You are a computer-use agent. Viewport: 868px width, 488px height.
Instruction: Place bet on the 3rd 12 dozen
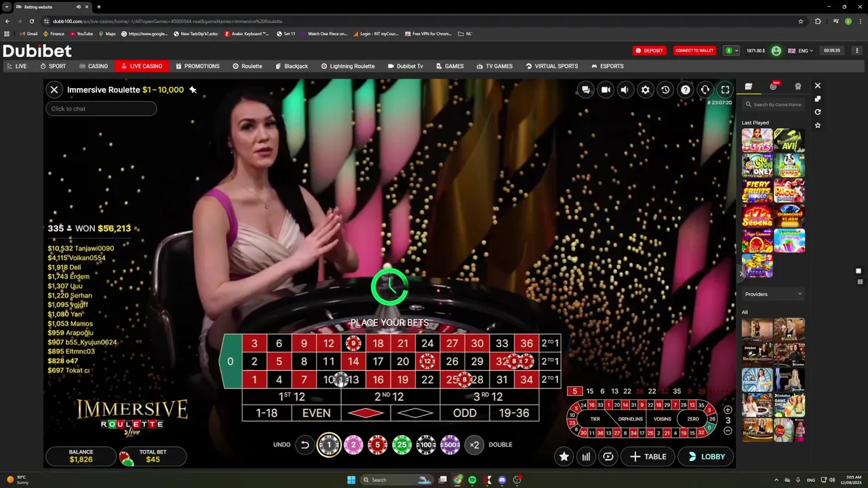pos(489,396)
